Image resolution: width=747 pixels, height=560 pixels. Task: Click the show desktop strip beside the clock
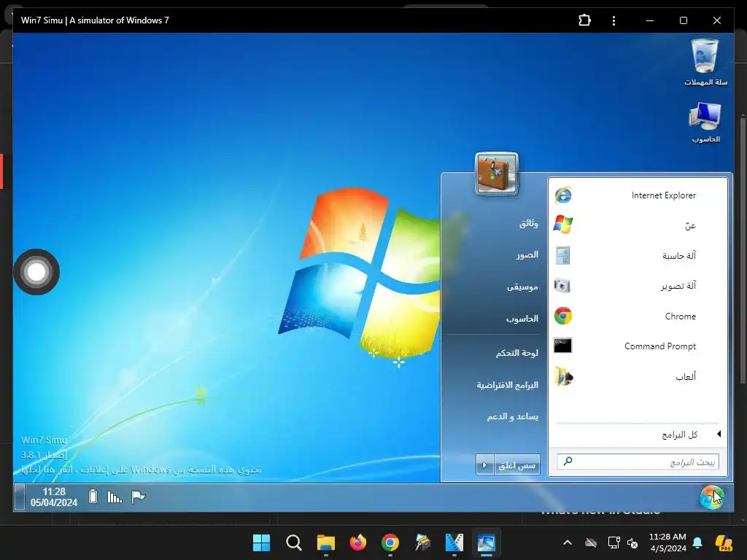coord(20,497)
